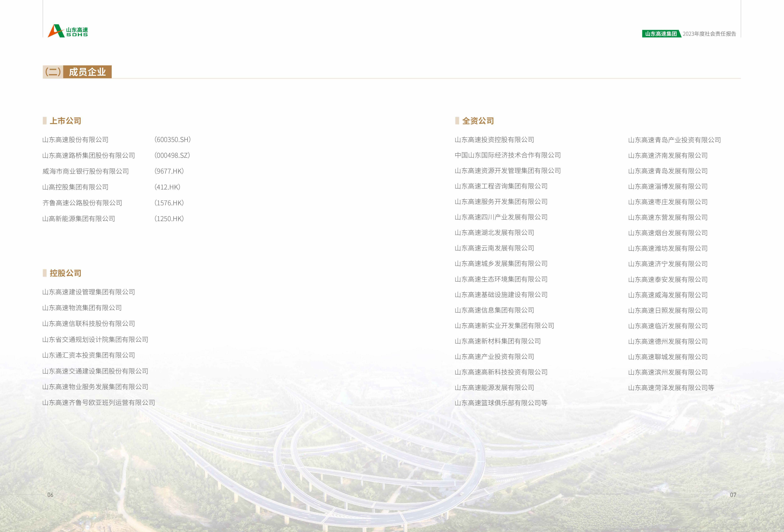Click the 全资公司 heading
Viewport: 784px width, 532px height.
coord(478,121)
